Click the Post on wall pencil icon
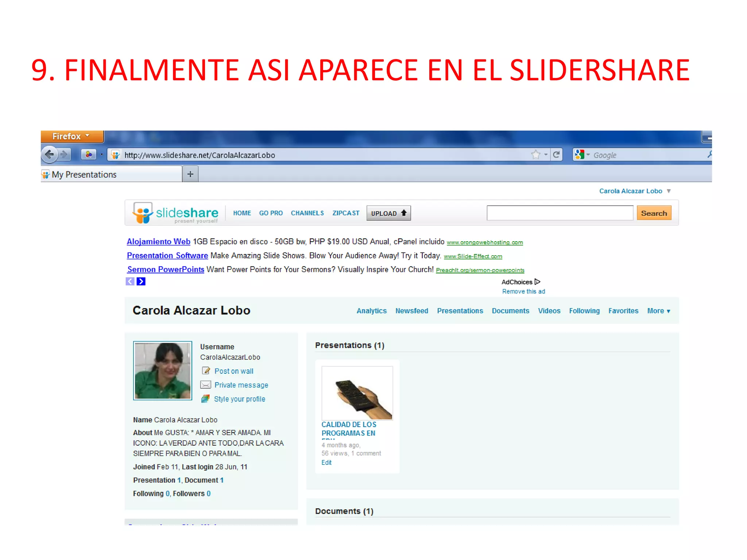 click(206, 371)
